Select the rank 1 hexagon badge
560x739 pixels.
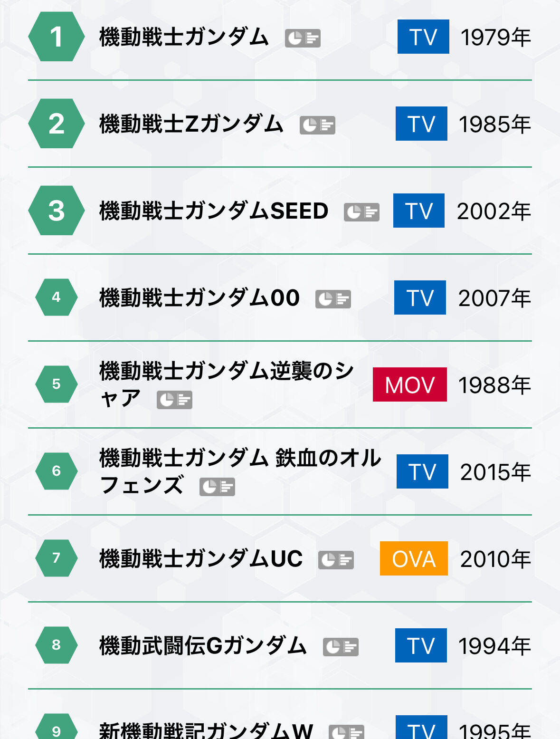(x=57, y=37)
